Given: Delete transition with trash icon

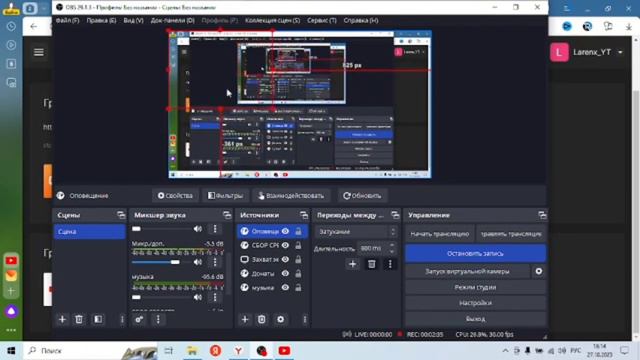Looking at the screenshot, I should pos(371,264).
